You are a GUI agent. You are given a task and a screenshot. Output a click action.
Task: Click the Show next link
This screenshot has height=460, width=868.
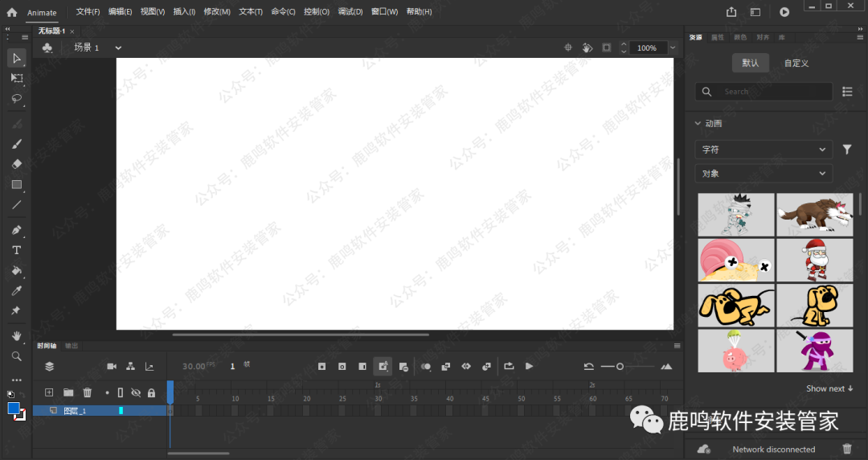829,388
